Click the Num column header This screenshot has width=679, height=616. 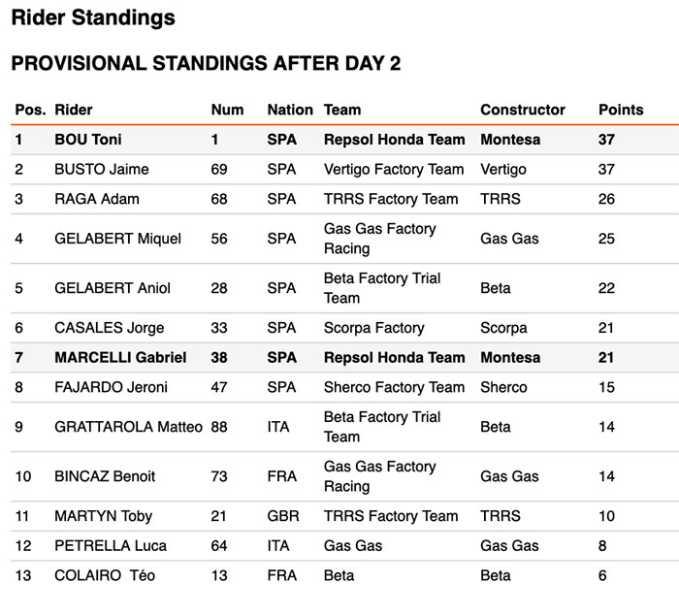[x=227, y=110]
